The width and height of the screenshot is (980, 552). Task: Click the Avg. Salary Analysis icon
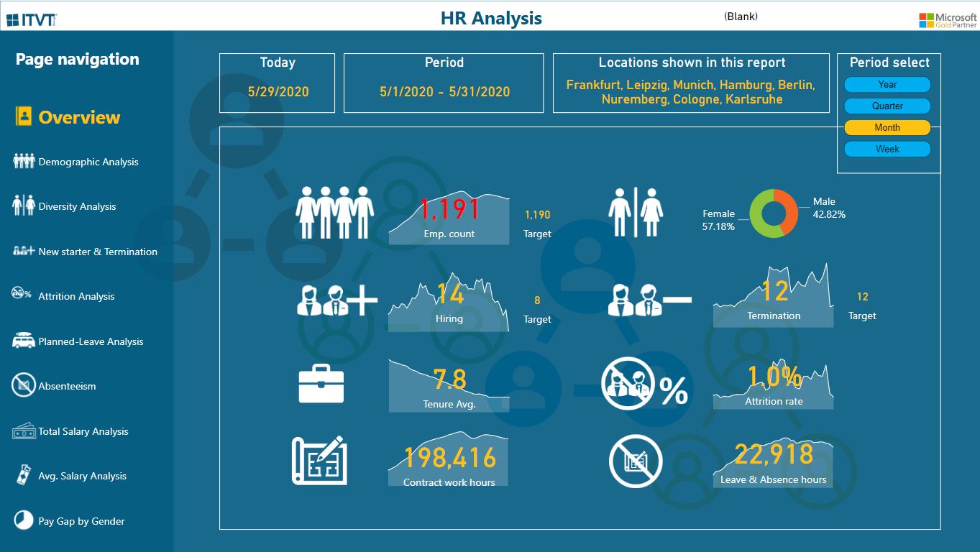pyautogui.click(x=24, y=475)
